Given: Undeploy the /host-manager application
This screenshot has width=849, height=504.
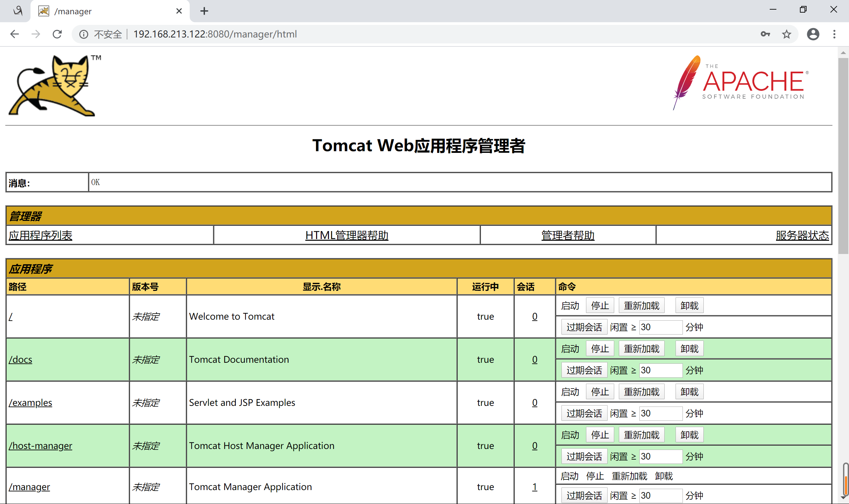Looking at the screenshot, I should [x=689, y=435].
